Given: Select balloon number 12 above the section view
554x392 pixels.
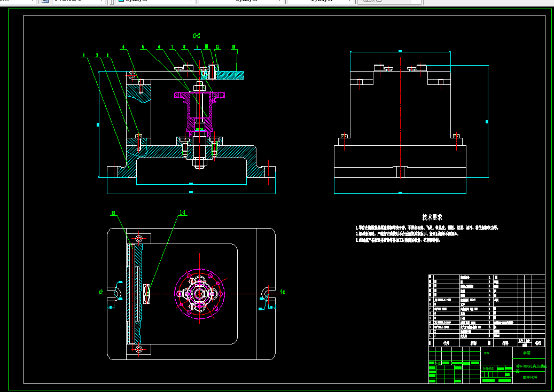Looking at the screenshot, I should (x=233, y=46).
